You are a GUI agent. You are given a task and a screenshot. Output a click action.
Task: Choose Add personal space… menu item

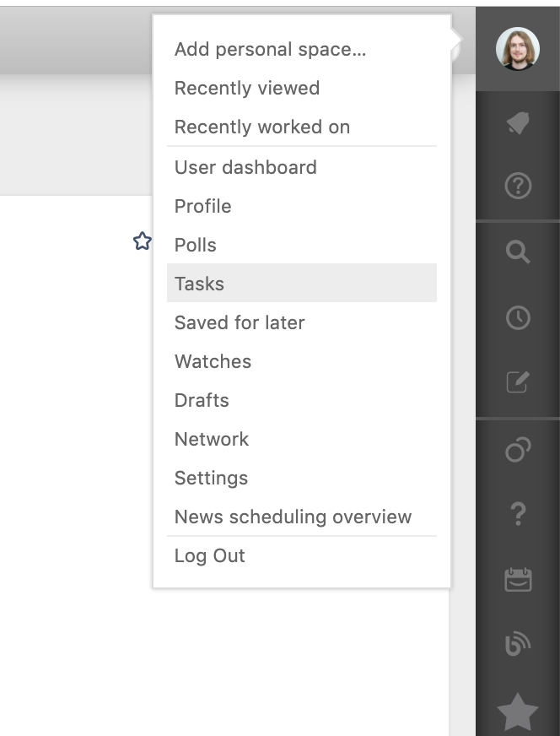pyautogui.click(x=270, y=49)
